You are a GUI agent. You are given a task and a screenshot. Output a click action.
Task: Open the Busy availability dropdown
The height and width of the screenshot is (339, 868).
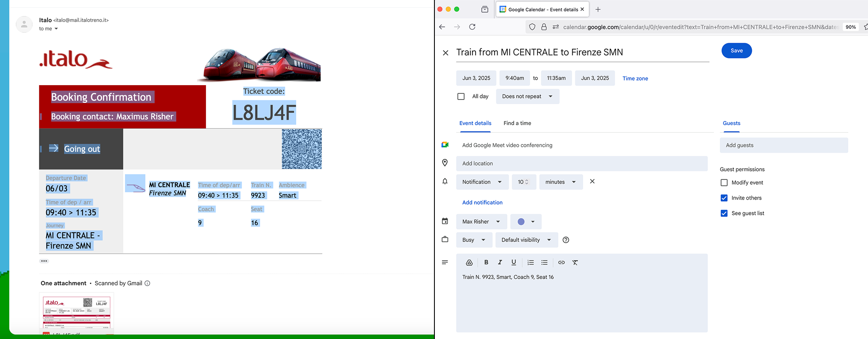474,240
